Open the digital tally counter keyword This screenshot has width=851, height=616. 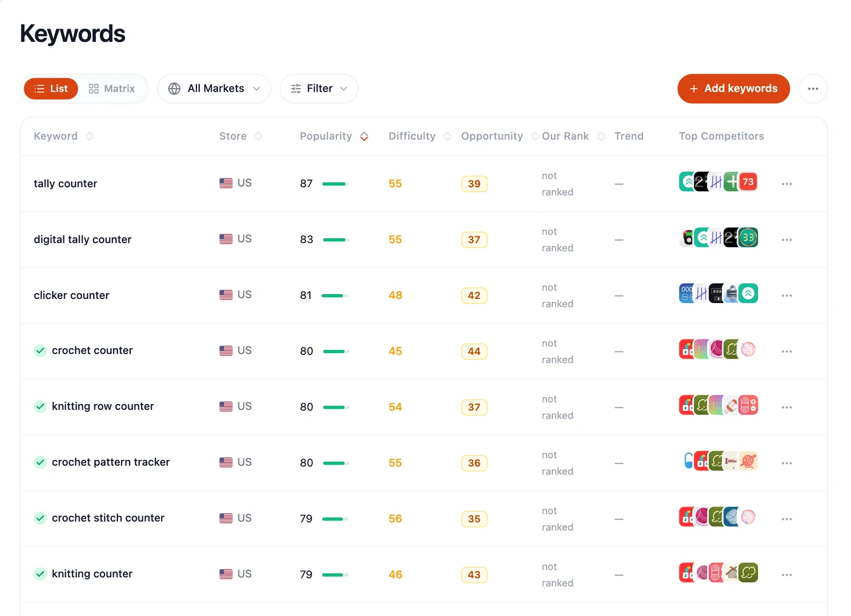(83, 239)
